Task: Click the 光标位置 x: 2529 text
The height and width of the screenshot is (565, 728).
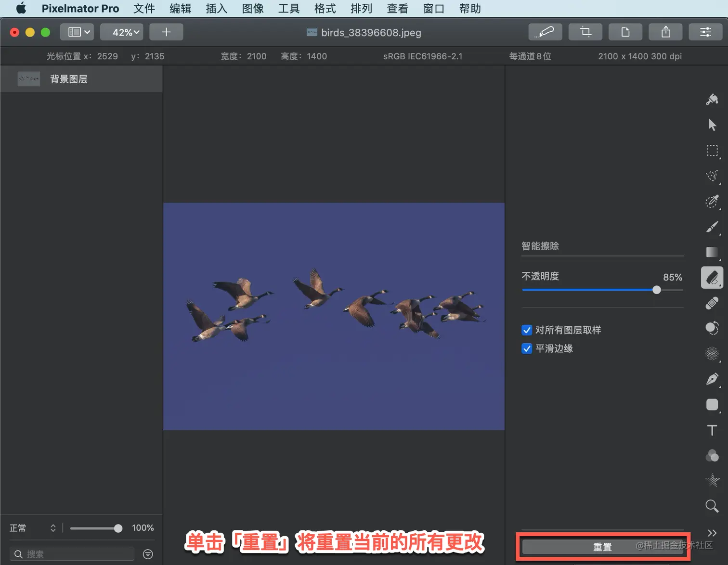Action: pyautogui.click(x=82, y=56)
